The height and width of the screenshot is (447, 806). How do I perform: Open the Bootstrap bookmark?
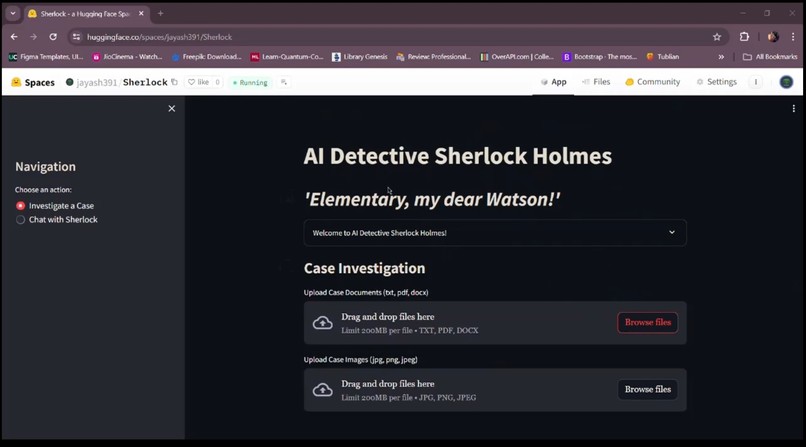(x=600, y=57)
